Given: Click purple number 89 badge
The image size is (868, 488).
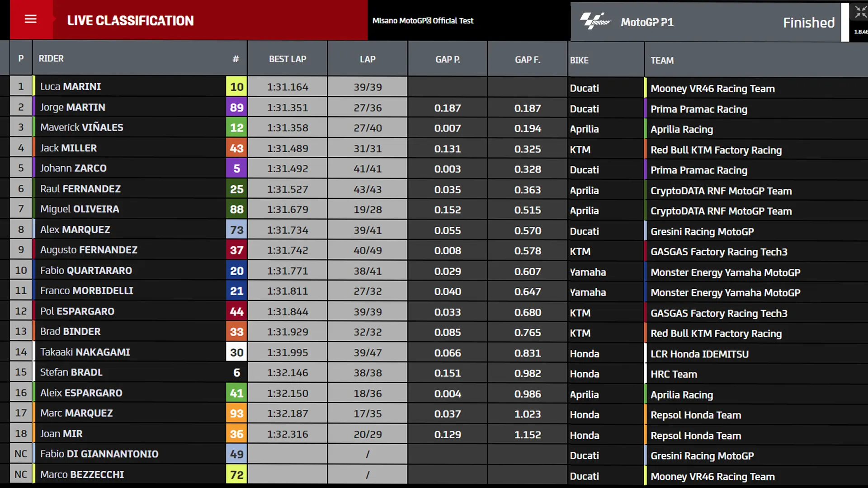Looking at the screenshot, I should 236,108.
